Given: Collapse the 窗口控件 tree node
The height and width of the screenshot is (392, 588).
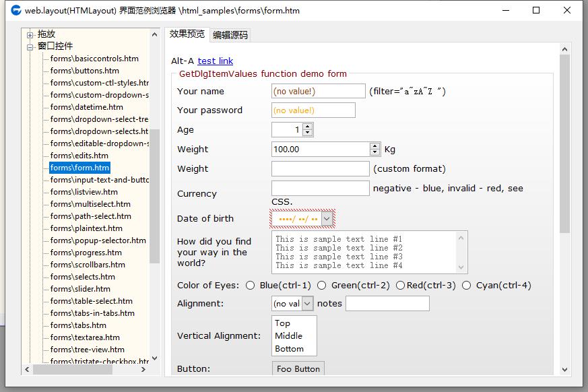Looking at the screenshot, I should [x=30, y=46].
